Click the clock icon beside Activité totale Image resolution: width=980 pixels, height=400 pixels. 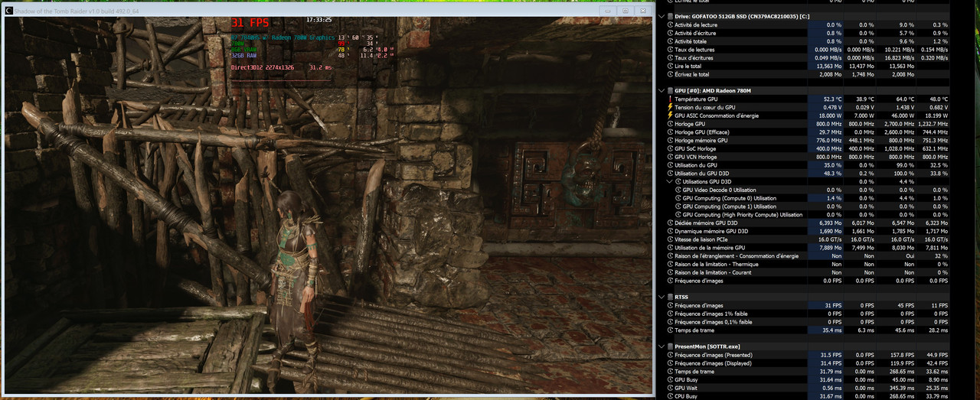click(671, 41)
